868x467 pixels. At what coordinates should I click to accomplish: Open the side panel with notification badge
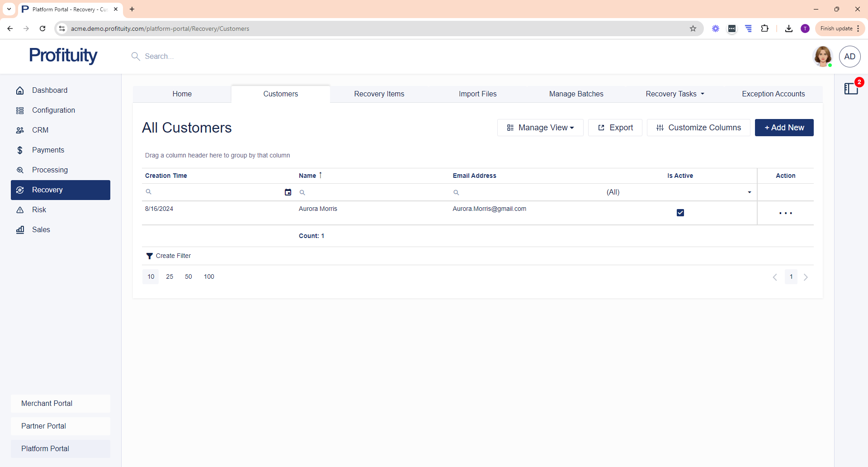point(851,89)
